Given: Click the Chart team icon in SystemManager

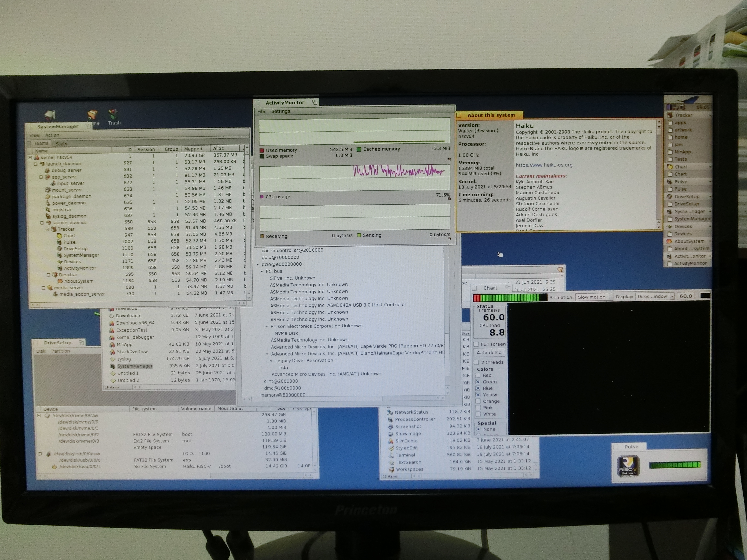Looking at the screenshot, I should coord(59,236).
